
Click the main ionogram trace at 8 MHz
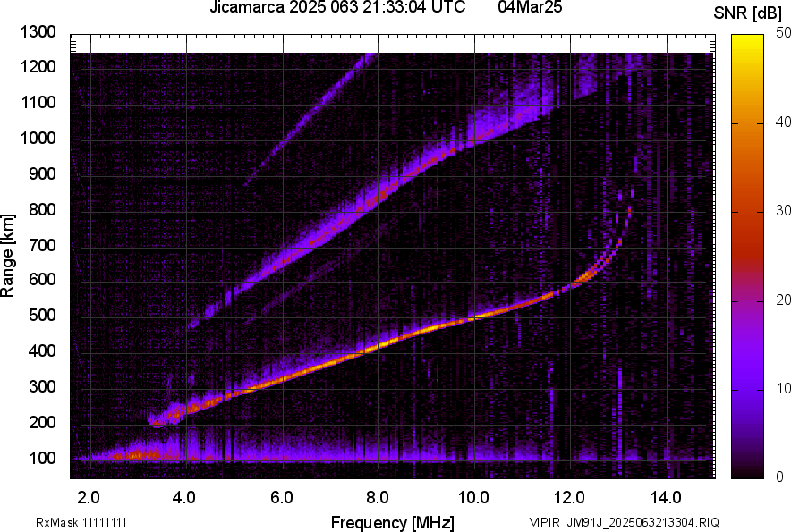pos(378,346)
